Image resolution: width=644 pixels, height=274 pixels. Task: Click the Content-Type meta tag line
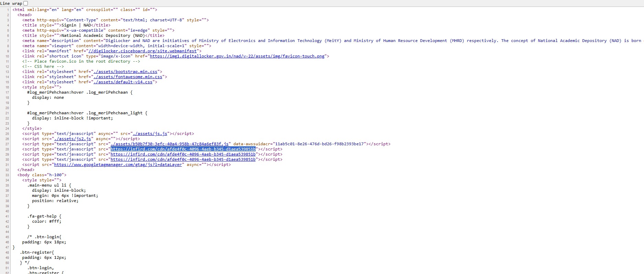click(x=115, y=20)
